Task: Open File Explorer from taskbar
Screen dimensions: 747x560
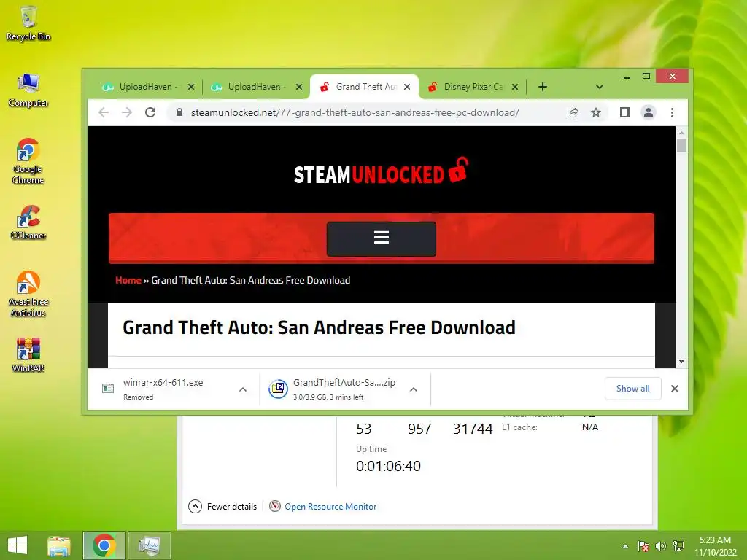Action: [x=59, y=545]
